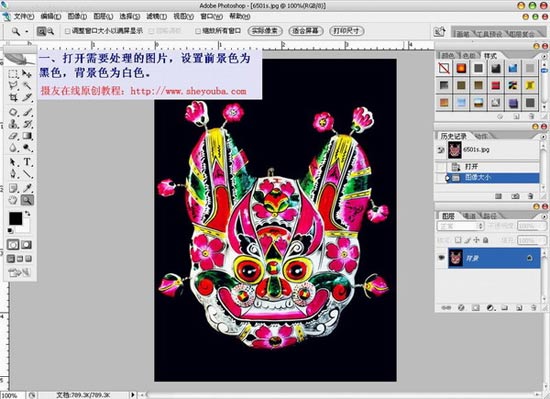Viewport: 550px width, 399px height.
Task: Click 打印尺寸 button
Action: click(346, 31)
